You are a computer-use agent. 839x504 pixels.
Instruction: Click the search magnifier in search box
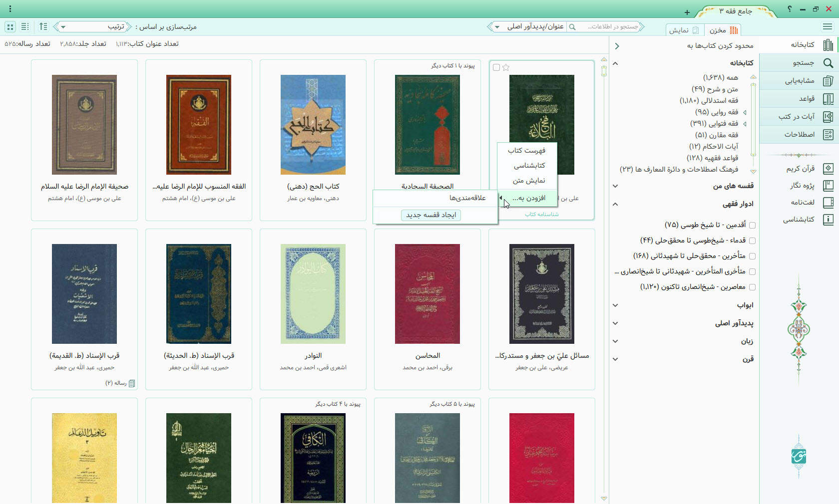tap(572, 27)
